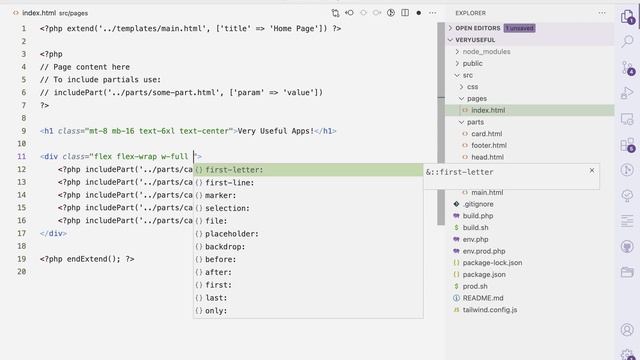Image resolution: width=640 pixels, height=360 pixels.
Task: Split the editor to the right
Action: [x=405, y=13]
